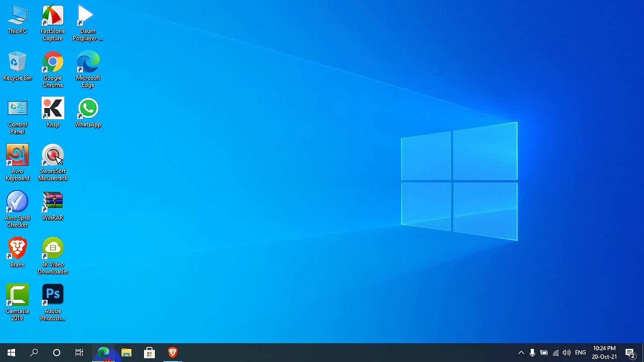Click the microphone tray icon

[x=532, y=352]
